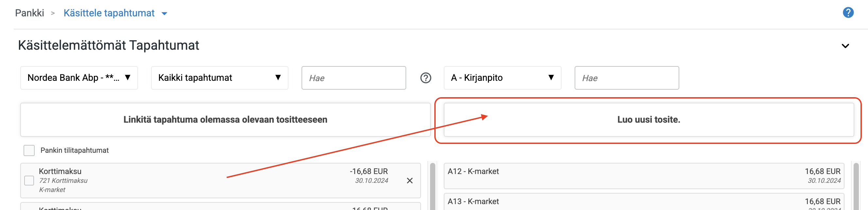Open the Käsittele tapahtumat dropdown arrow
The width and height of the screenshot is (868, 210).
164,13
